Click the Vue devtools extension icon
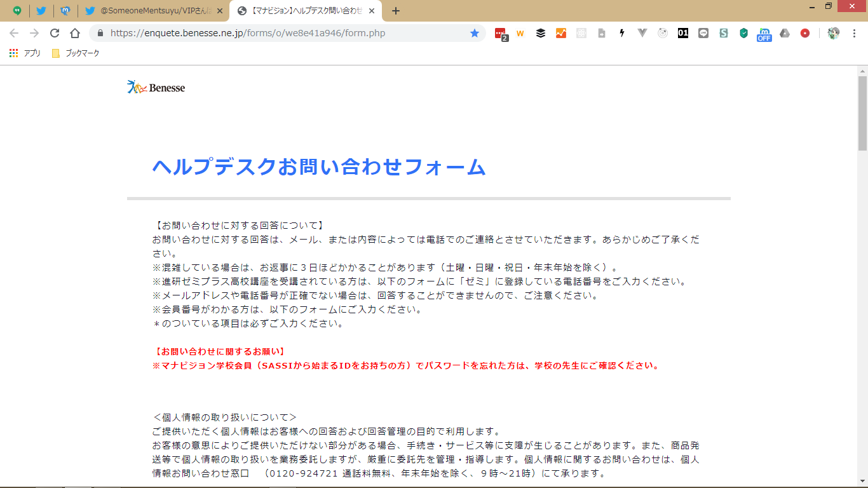Viewport: 868px width, 488px height. click(642, 33)
